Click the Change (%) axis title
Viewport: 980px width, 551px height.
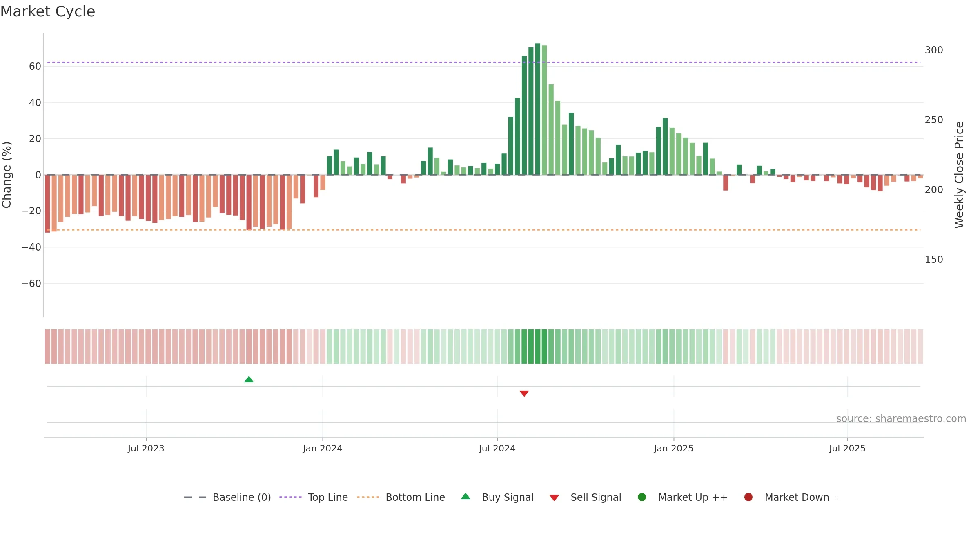(x=7, y=175)
